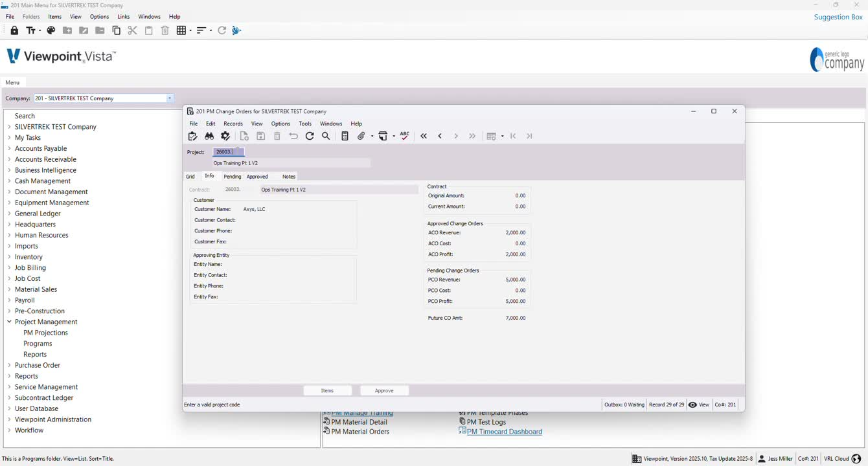Click the grid view icon in main toolbar
This screenshot has width=868, height=466.
point(181,30)
